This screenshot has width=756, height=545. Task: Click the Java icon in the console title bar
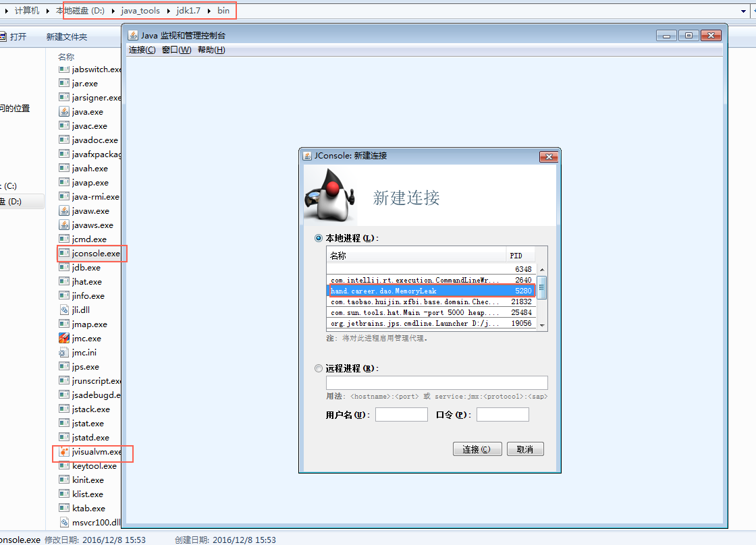click(x=133, y=35)
